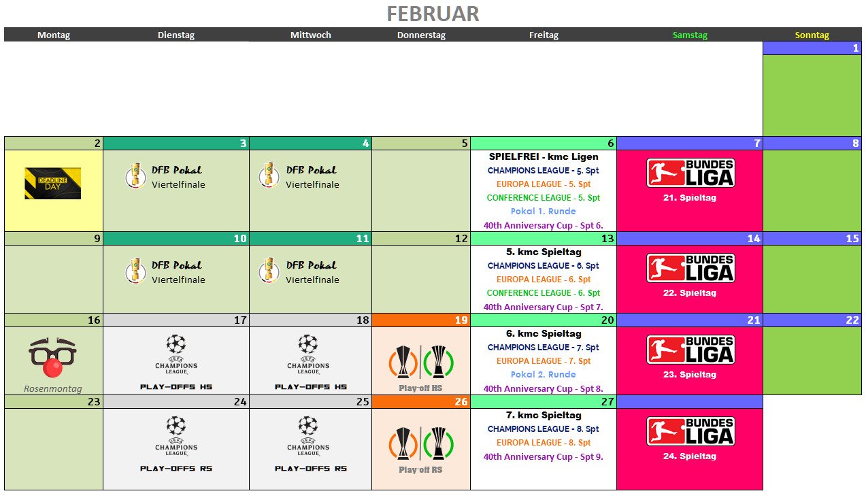
Task: Click the Rosenmontag mask icon
Action: pyautogui.click(x=52, y=357)
